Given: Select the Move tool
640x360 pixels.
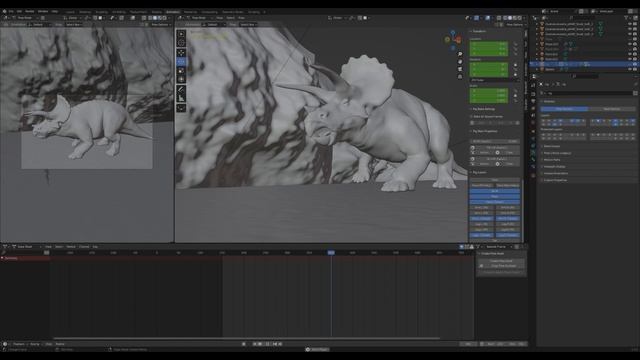Looking at the screenshot, I should tap(181, 52).
